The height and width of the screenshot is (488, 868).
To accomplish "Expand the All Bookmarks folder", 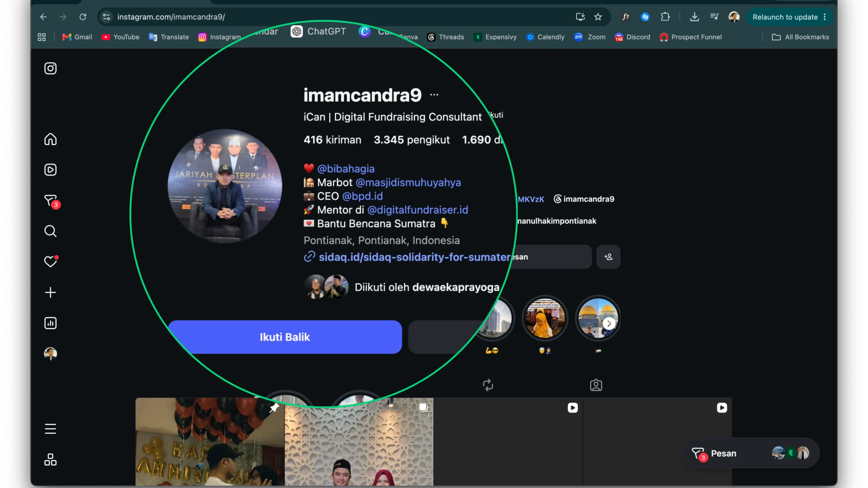I will click(x=800, y=37).
